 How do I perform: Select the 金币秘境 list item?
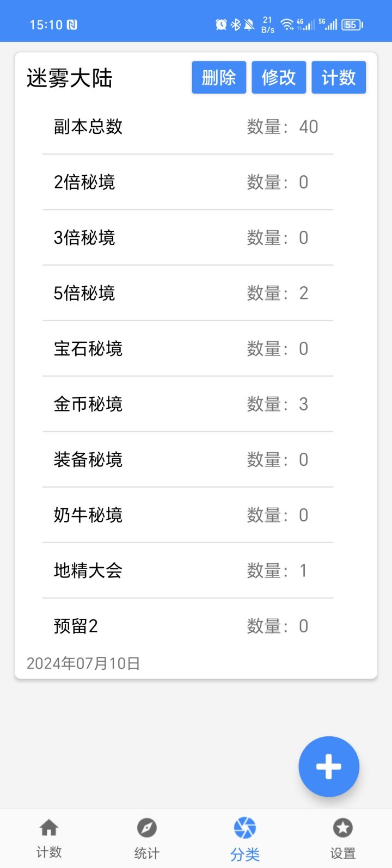click(x=188, y=404)
